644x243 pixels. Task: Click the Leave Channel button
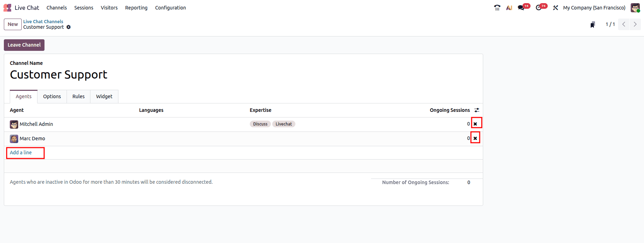coord(24,45)
